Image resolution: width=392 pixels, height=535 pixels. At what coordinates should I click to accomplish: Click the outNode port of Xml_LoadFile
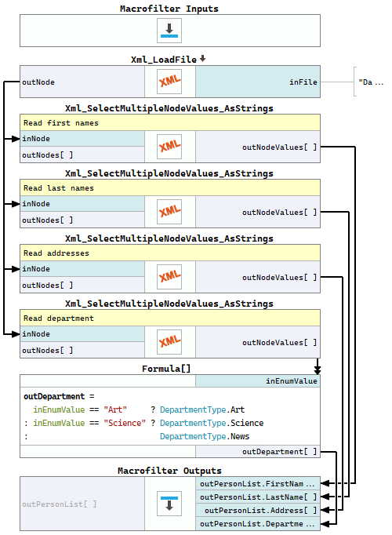(x=82, y=82)
